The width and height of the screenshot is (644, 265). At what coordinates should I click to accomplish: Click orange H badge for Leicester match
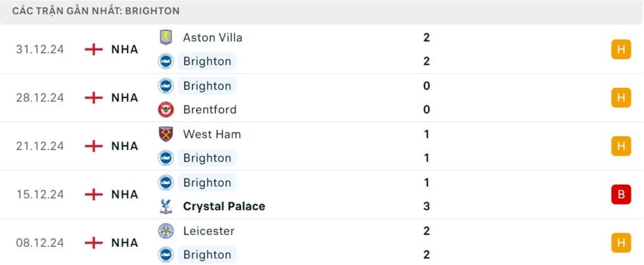click(x=621, y=243)
